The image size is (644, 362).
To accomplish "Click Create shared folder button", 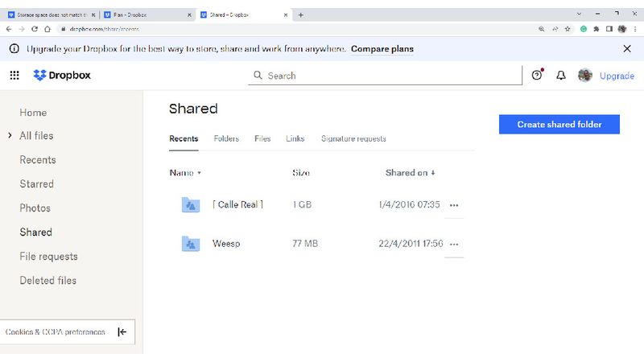I will pos(559,125).
